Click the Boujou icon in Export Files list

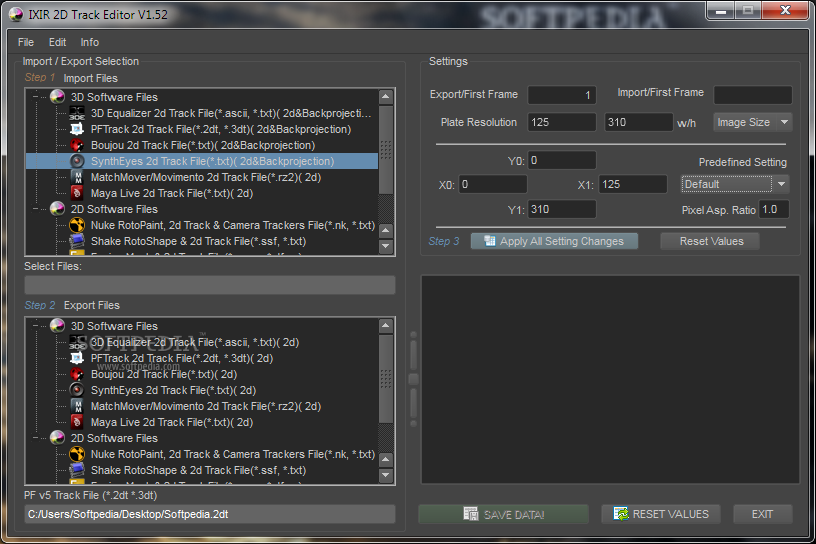click(x=77, y=374)
